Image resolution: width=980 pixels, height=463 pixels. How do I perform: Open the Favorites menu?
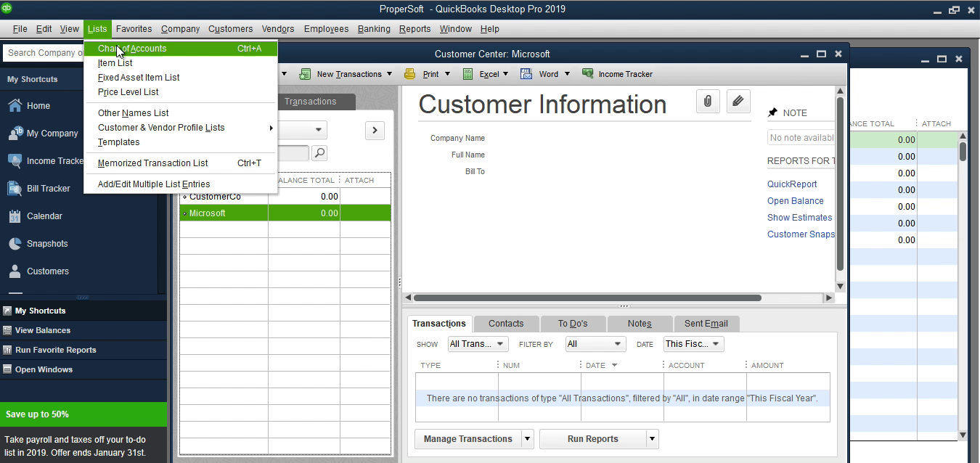click(x=134, y=29)
